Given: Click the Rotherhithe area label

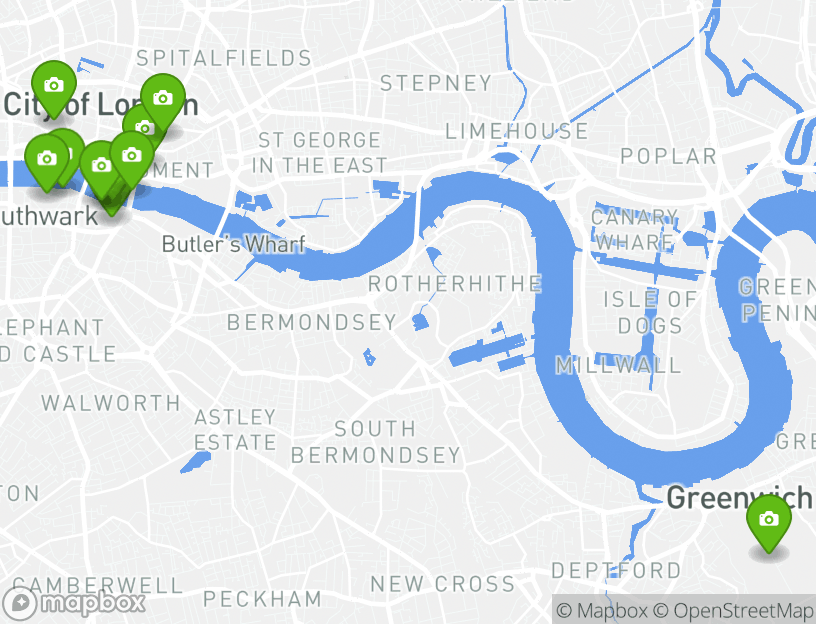Looking at the screenshot, I should pyautogui.click(x=455, y=284).
